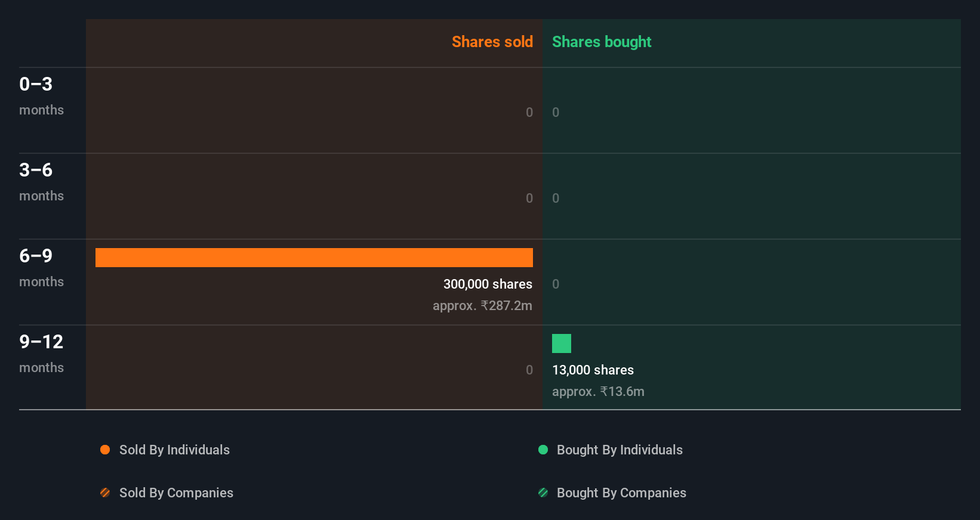The width and height of the screenshot is (980, 520).
Task: Click the striped Sold By Companies legend icon
Action: (x=105, y=493)
